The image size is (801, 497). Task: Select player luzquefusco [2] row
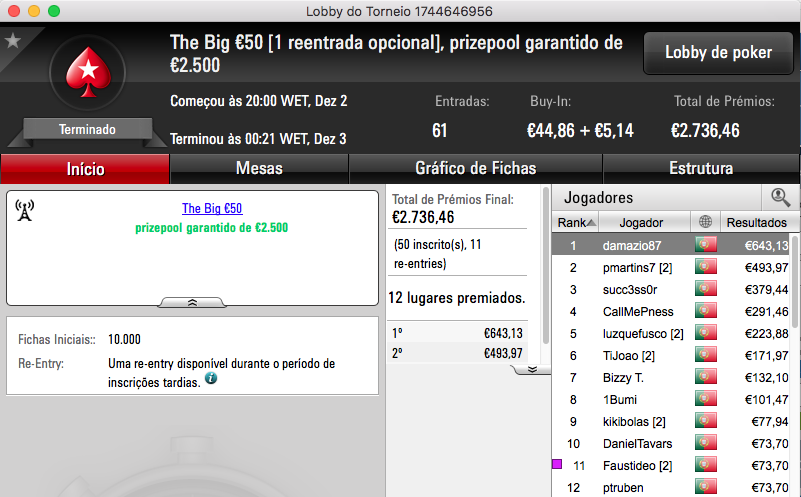click(671, 333)
